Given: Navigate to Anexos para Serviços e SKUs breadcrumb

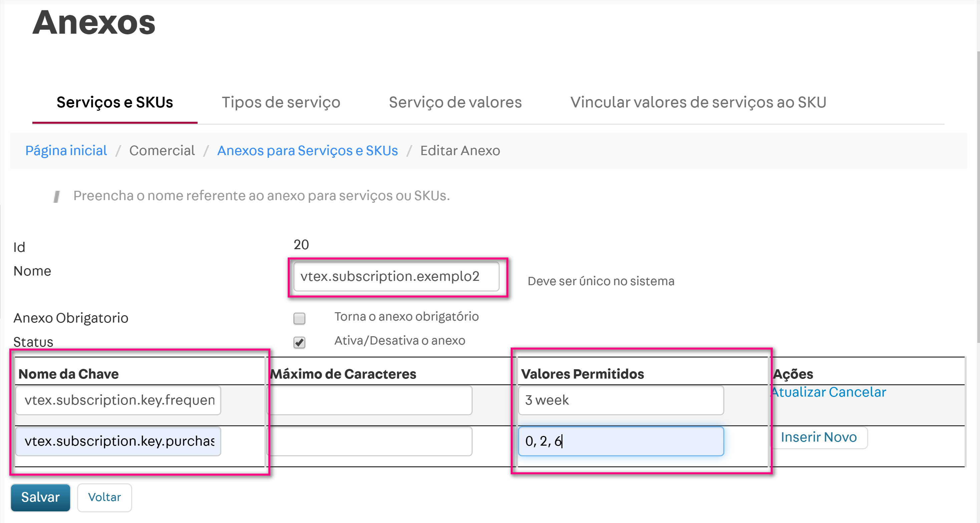Looking at the screenshot, I should tap(307, 150).
